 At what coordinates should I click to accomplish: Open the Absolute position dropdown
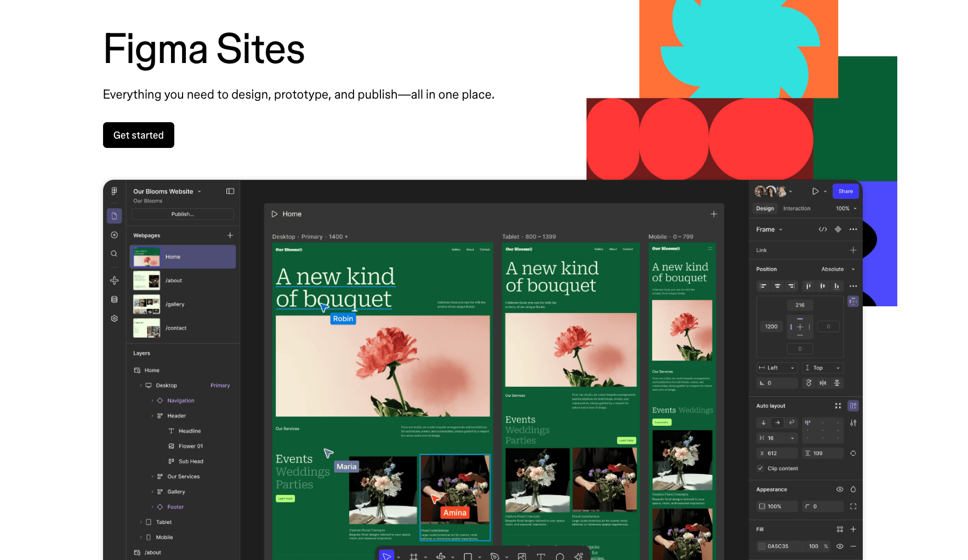[838, 269]
